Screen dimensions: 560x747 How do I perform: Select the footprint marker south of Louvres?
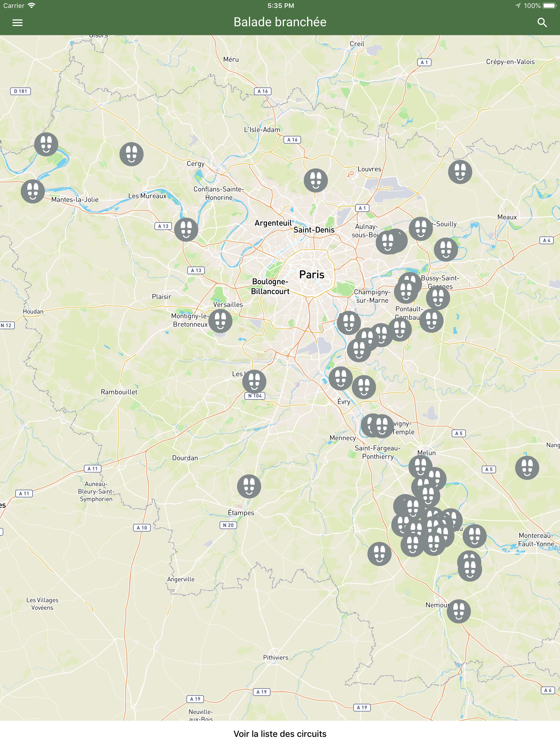tap(316, 180)
